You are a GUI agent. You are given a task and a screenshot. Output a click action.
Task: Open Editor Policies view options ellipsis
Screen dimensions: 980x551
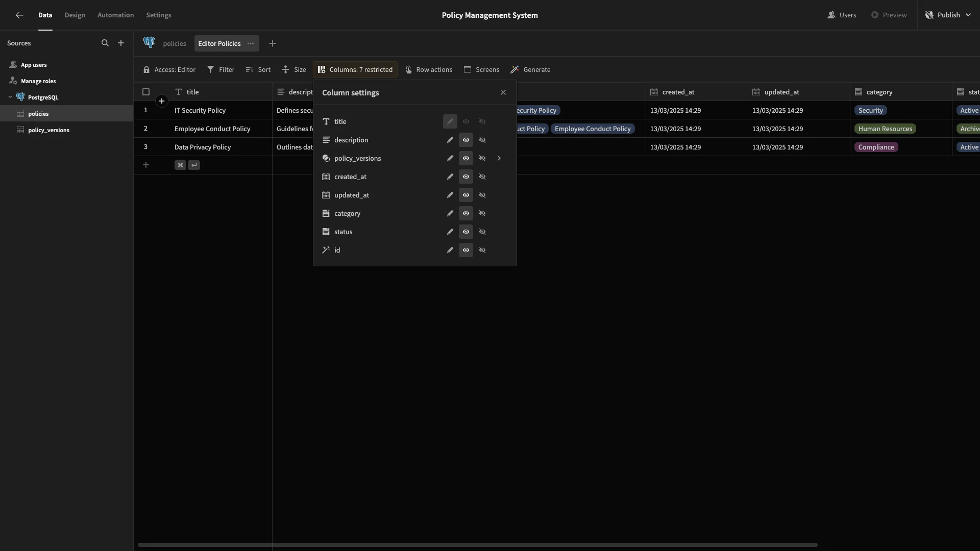(x=251, y=43)
